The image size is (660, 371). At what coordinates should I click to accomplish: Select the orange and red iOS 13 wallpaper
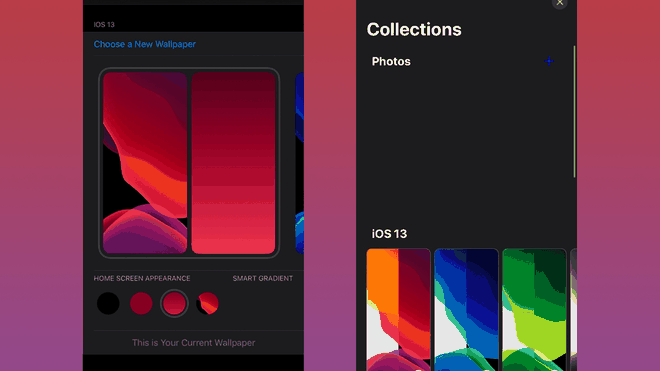coord(399,310)
